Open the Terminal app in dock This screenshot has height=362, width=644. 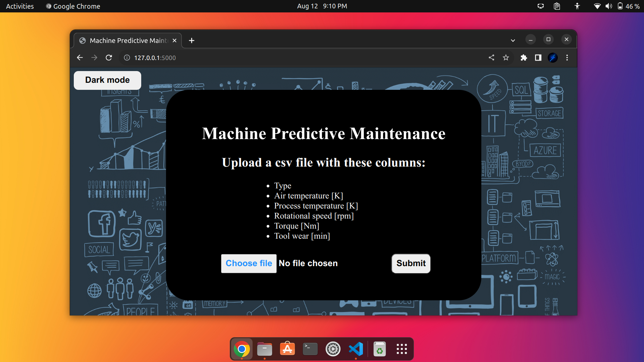[310, 349]
